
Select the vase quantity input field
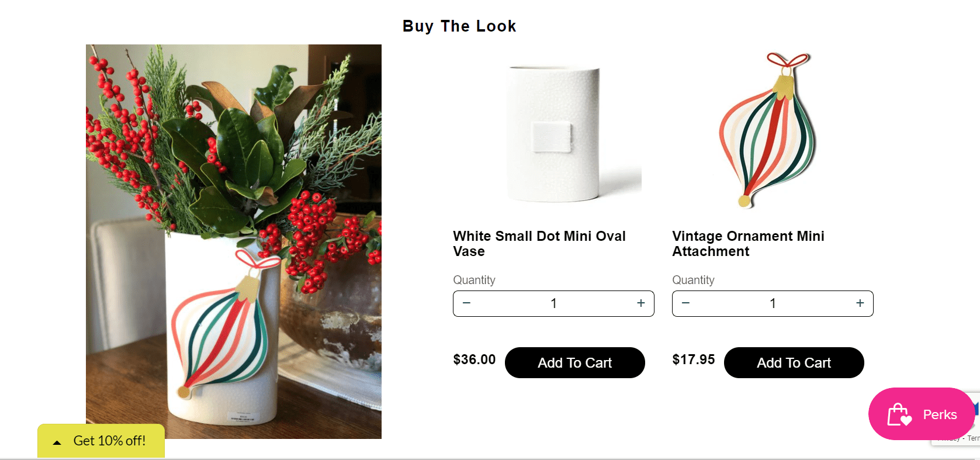[553, 303]
